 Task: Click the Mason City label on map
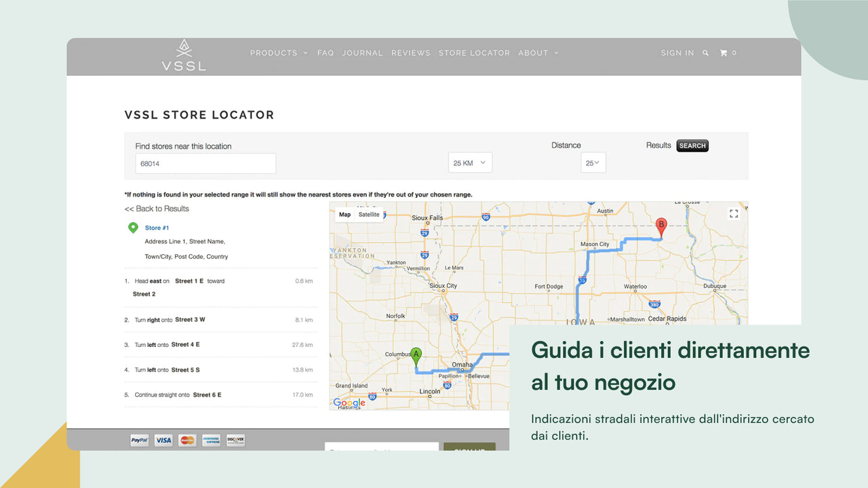[x=595, y=244]
